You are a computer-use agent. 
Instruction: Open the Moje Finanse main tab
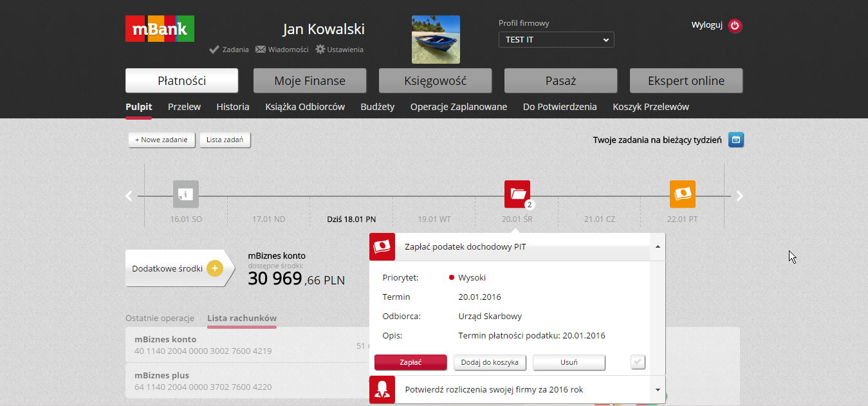point(309,81)
